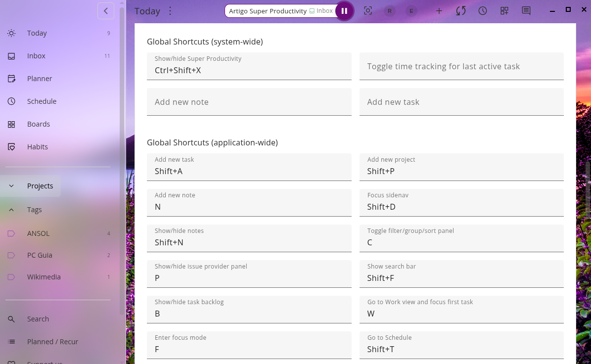Image resolution: width=591 pixels, height=364 pixels.
Task: Open focus mode from the top bar
Action: [368, 11]
